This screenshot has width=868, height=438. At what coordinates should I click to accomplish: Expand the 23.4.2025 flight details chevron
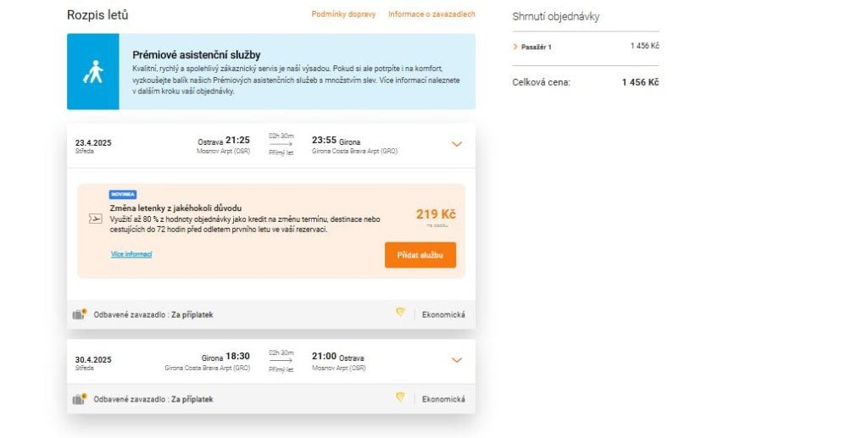457,144
